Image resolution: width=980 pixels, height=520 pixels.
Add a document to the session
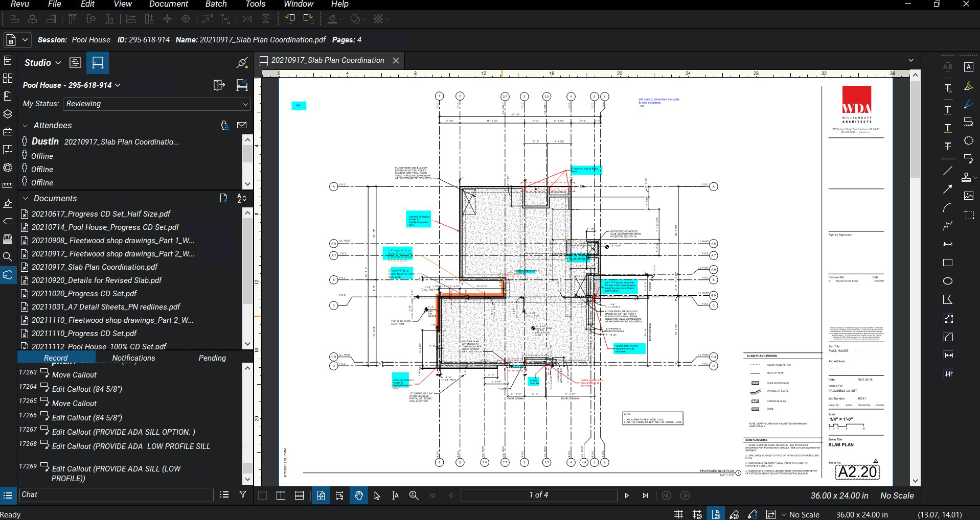223,198
